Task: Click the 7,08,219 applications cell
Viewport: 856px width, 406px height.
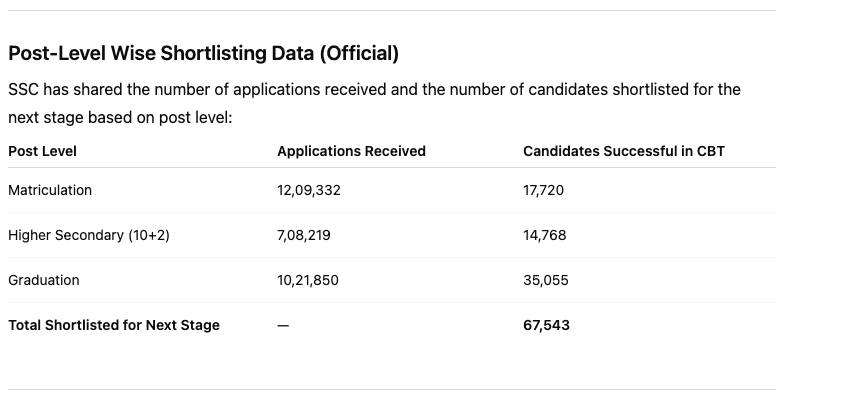Action: (x=304, y=235)
